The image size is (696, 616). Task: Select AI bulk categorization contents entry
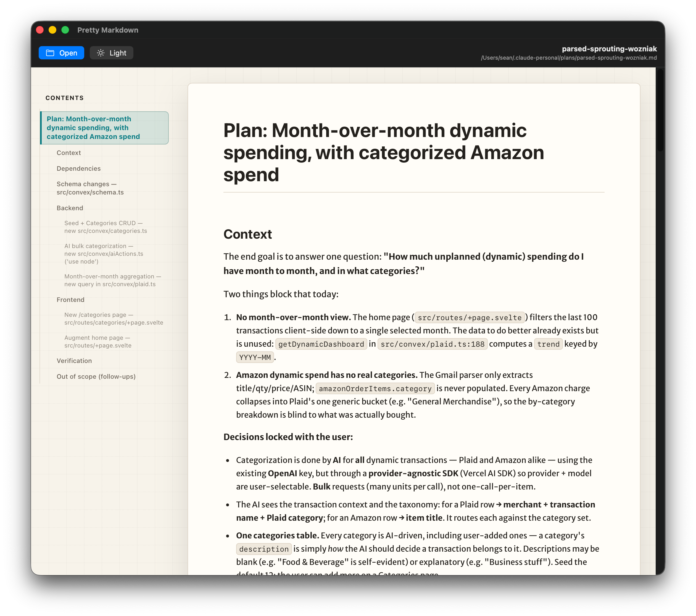[104, 253]
